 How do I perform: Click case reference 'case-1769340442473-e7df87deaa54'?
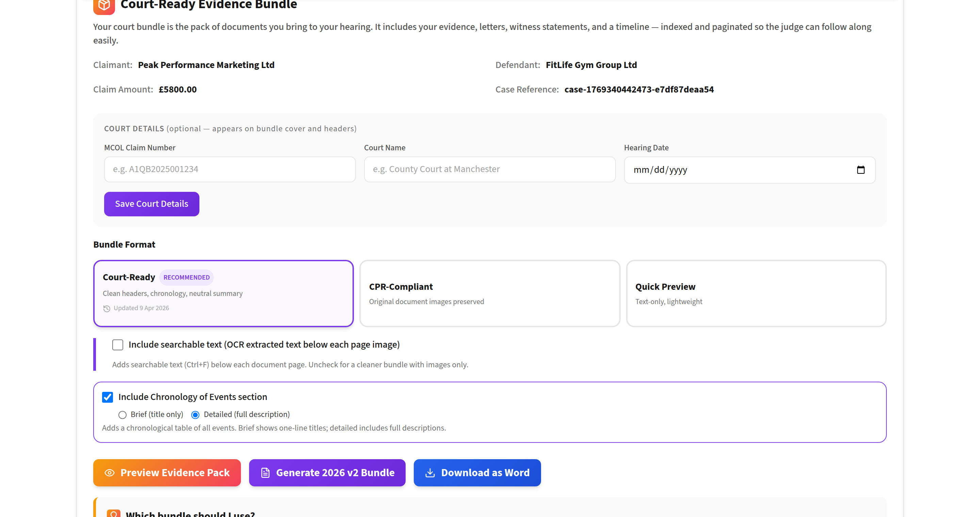pyautogui.click(x=639, y=89)
